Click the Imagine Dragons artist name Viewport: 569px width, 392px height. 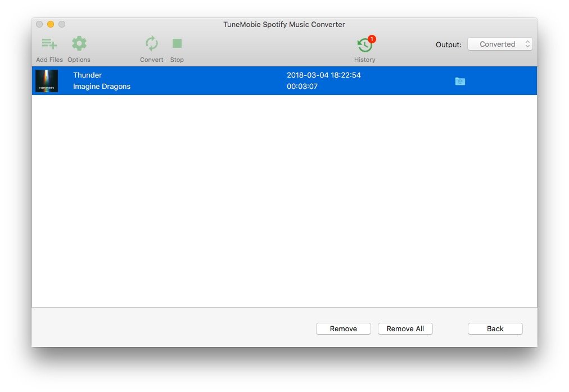tap(102, 87)
